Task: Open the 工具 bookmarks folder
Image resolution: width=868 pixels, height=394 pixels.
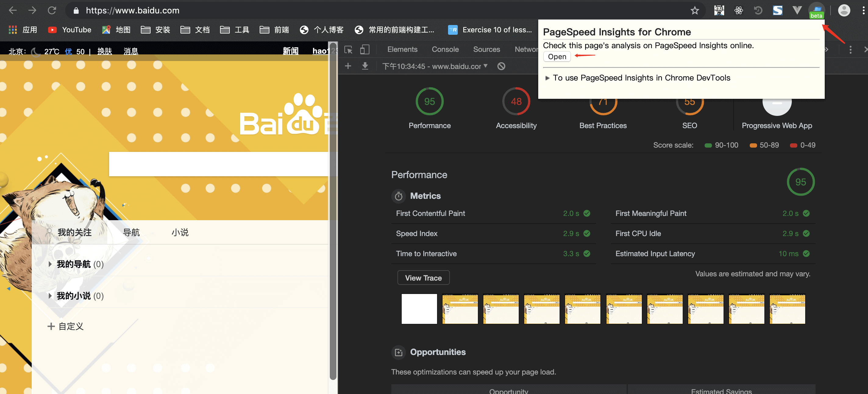Action: pos(235,30)
